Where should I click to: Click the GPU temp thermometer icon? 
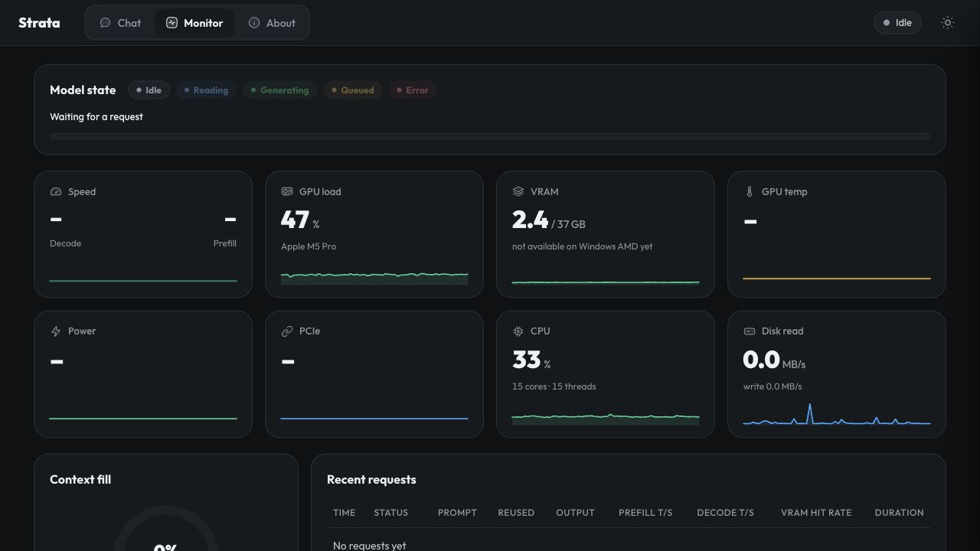750,192
